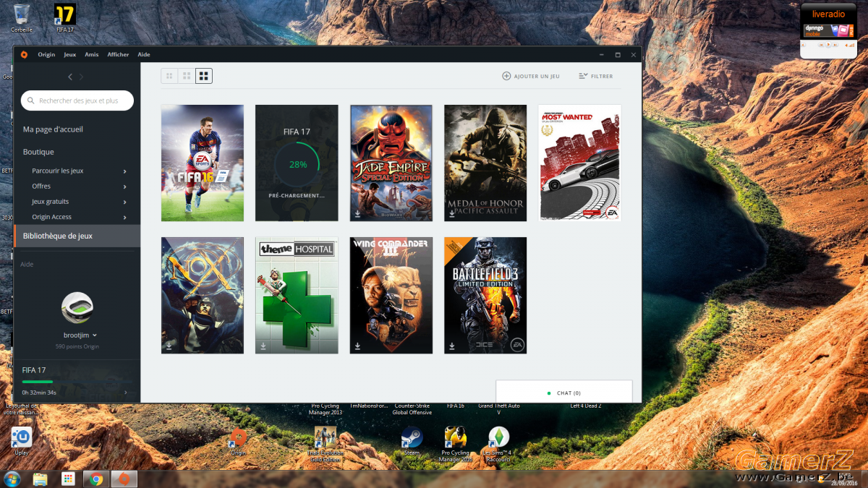Open File Explorer from the taskbar
Viewport: 868px width, 488px height.
click(x=40, y=479)
